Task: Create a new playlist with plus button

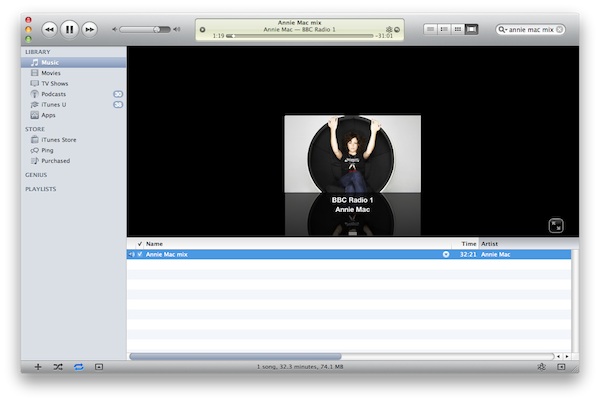Action: (38, 367)
